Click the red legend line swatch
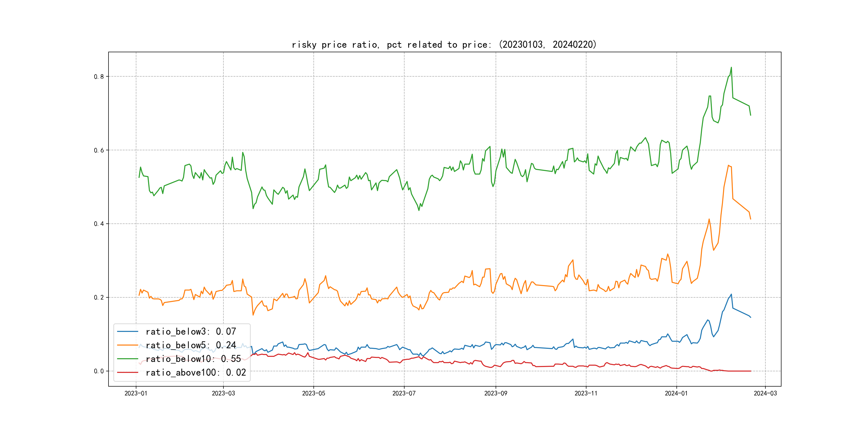 point(127,372)
